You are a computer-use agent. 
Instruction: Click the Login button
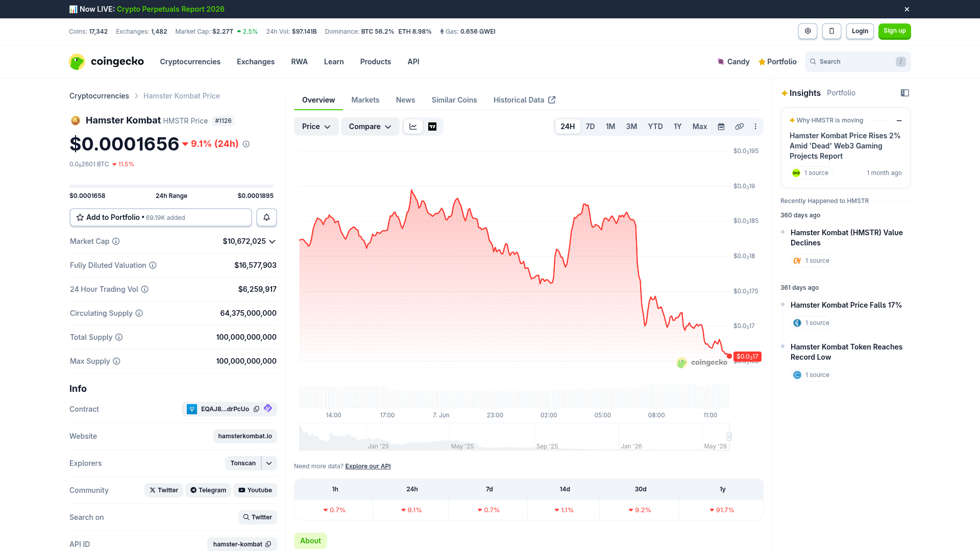tap(860, 31)
